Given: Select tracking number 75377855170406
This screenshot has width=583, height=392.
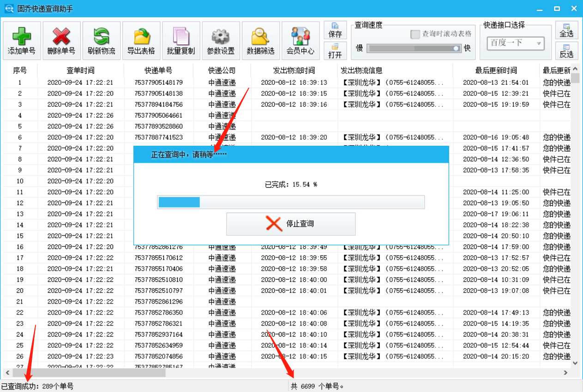Looking at the screenshot, I should click(158, 269).
